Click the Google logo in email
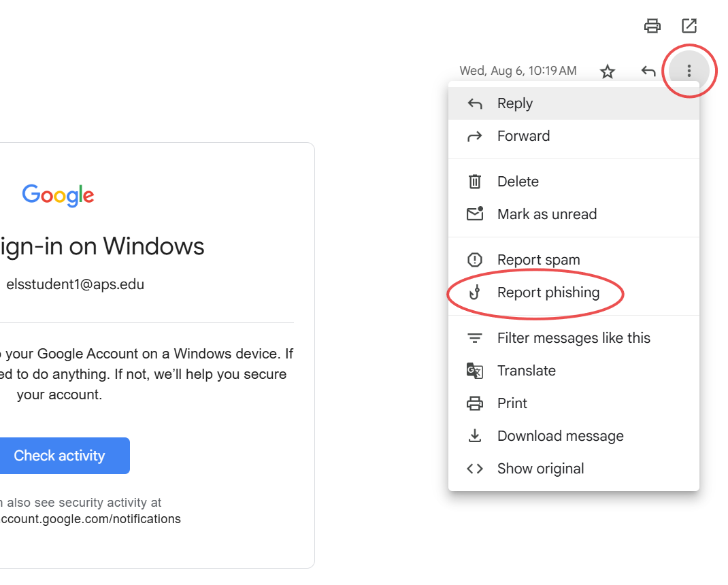 click(58, 195)
